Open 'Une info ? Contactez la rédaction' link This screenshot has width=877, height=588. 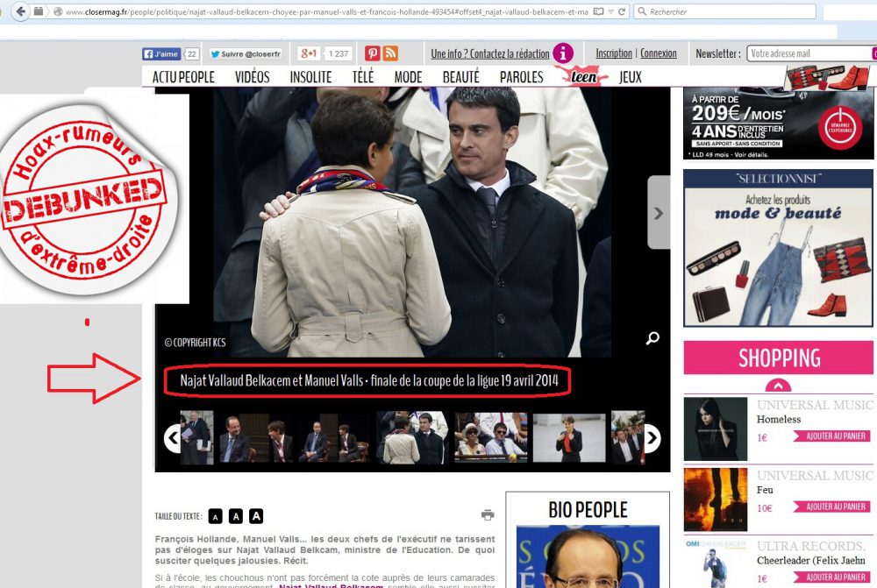click(490, 53)
